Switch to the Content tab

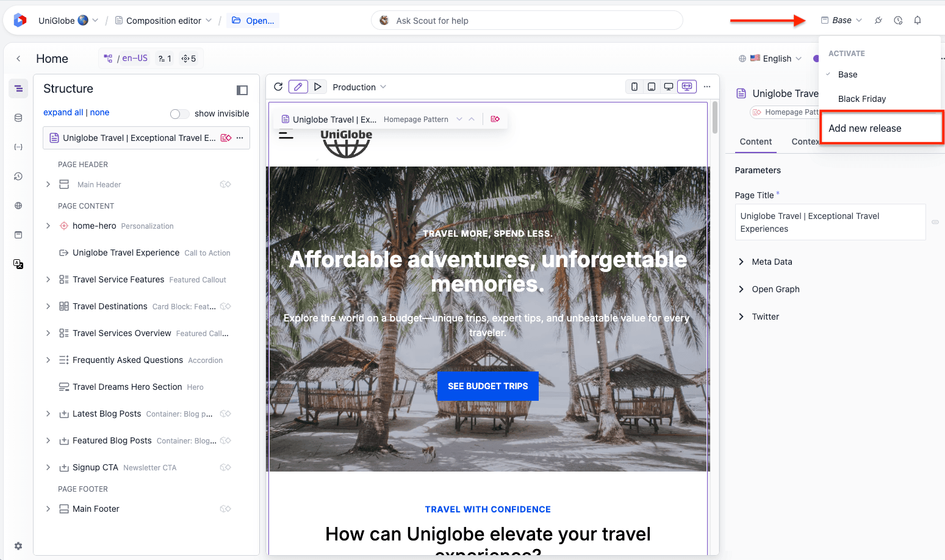tap(755, 142)
